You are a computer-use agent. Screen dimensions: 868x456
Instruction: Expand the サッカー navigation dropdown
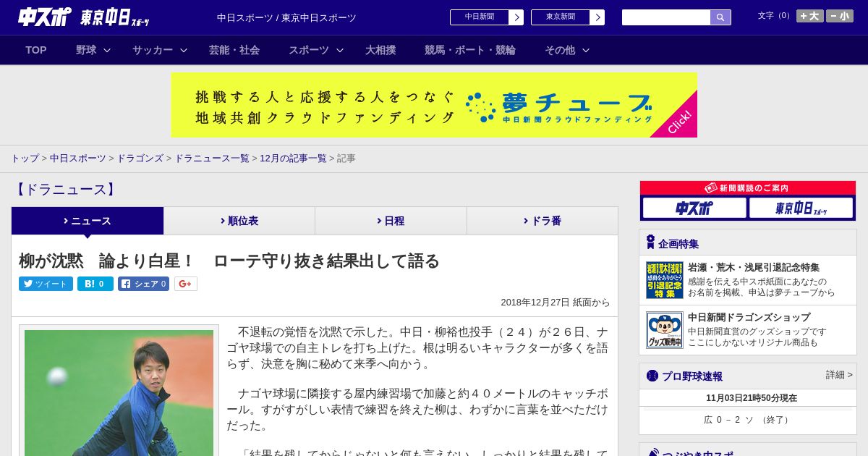tap(160, 50)
